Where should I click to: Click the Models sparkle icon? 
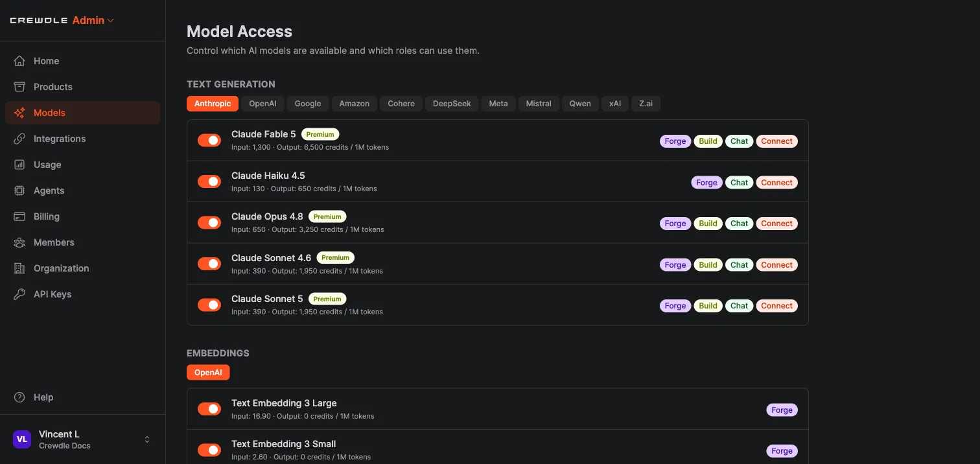(x=20, y=113)
